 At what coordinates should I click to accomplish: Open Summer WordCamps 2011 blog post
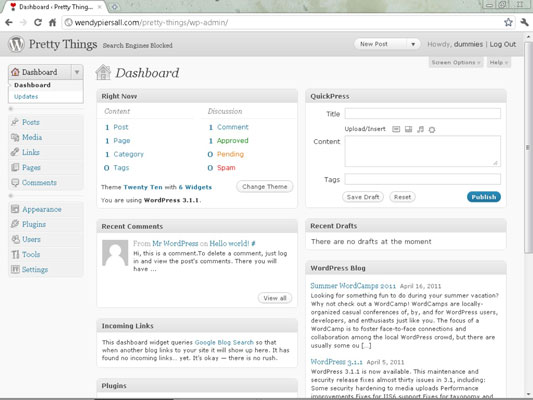[x=353, y=285]
